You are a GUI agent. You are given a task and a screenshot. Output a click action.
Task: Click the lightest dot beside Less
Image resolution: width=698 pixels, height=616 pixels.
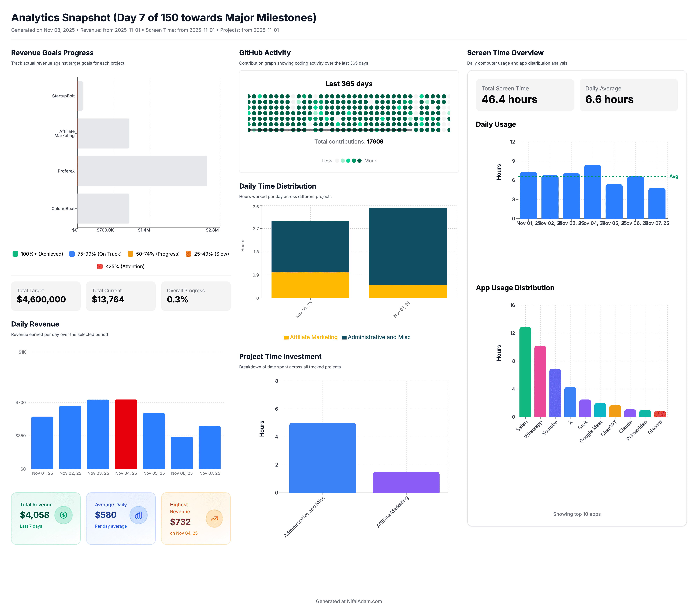tap(337, 161)
